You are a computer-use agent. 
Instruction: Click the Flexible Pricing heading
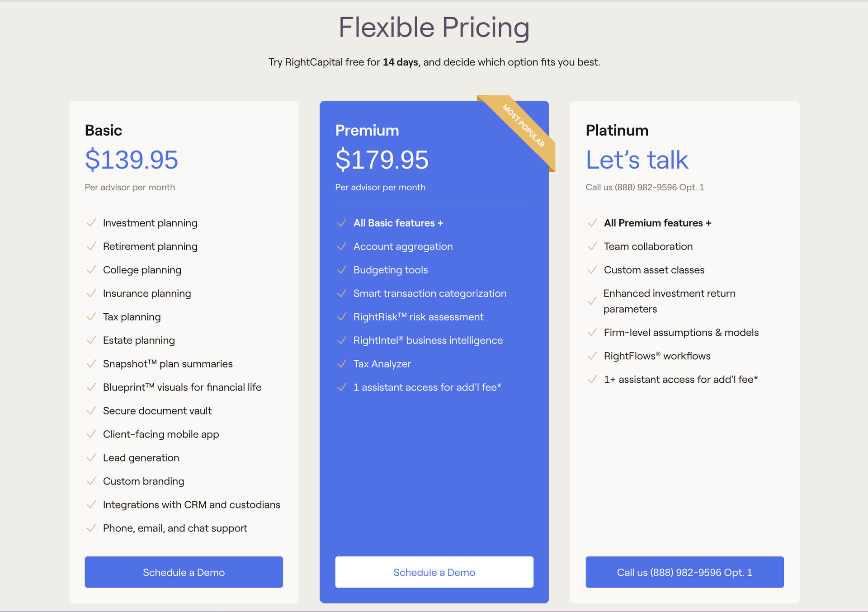pyautogui.click(x=434, y=28)
